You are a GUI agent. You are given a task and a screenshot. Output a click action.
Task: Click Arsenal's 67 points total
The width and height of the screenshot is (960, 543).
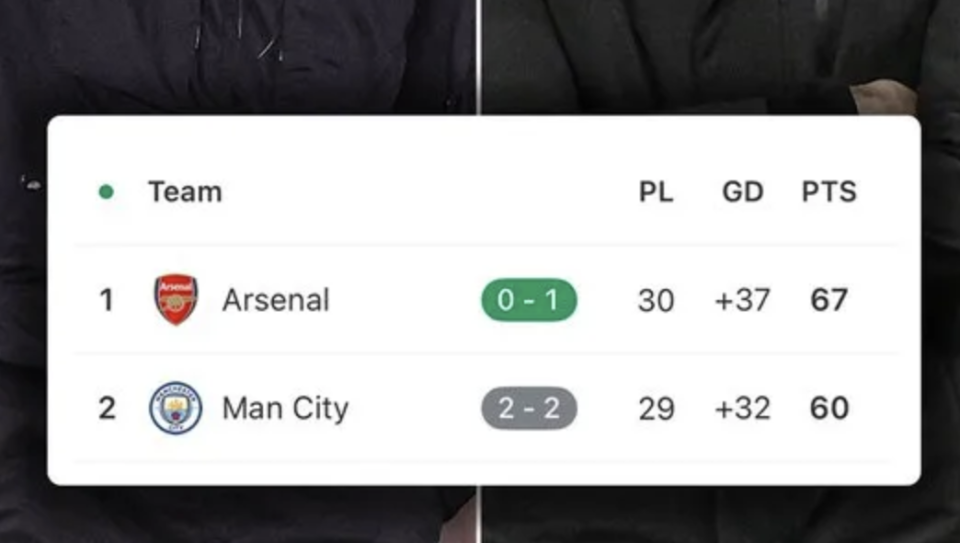829,300
